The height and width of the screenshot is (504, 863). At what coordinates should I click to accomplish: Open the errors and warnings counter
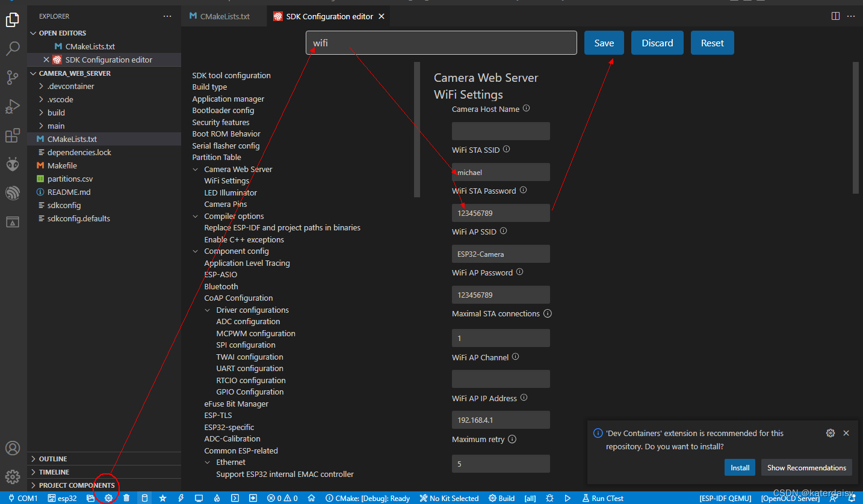[283, 498]
